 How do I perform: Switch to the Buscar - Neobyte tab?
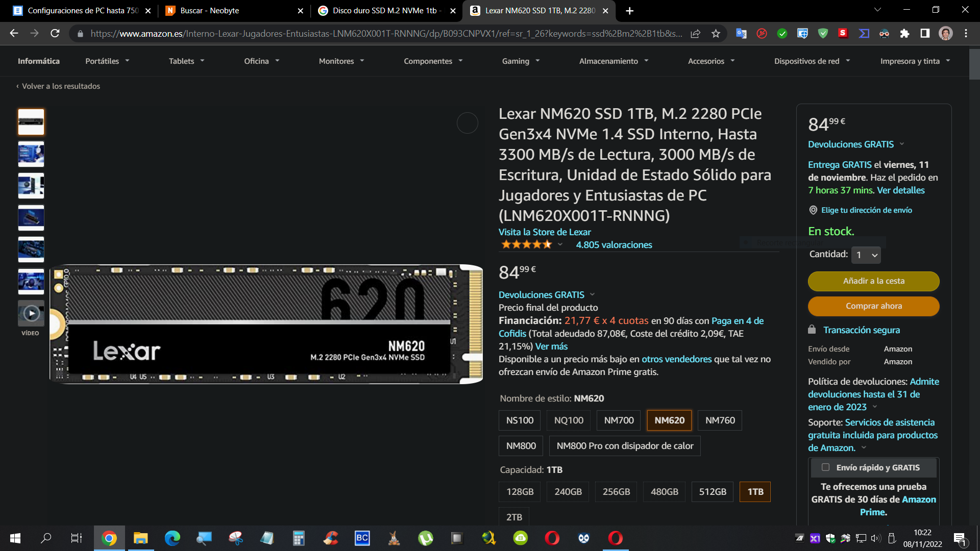(233, 11)
